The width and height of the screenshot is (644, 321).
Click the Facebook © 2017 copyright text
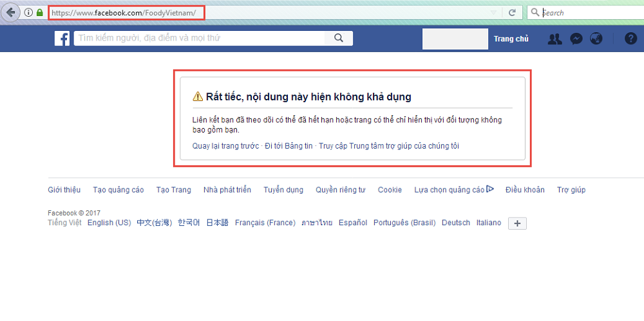point(74,213)
